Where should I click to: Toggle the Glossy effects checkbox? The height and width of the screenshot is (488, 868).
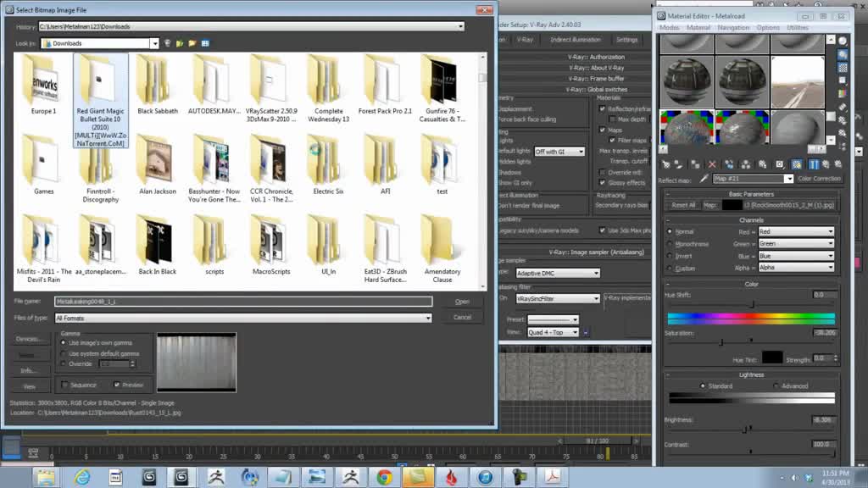603,183
